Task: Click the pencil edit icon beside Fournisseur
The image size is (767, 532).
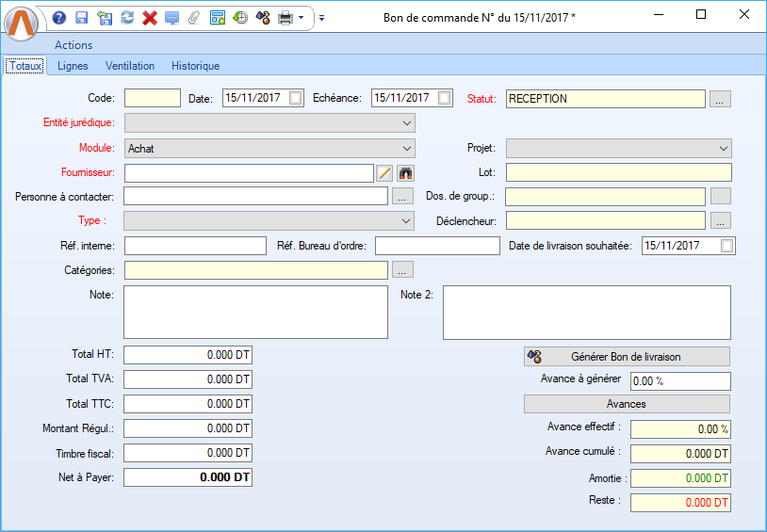Action: 384,172
